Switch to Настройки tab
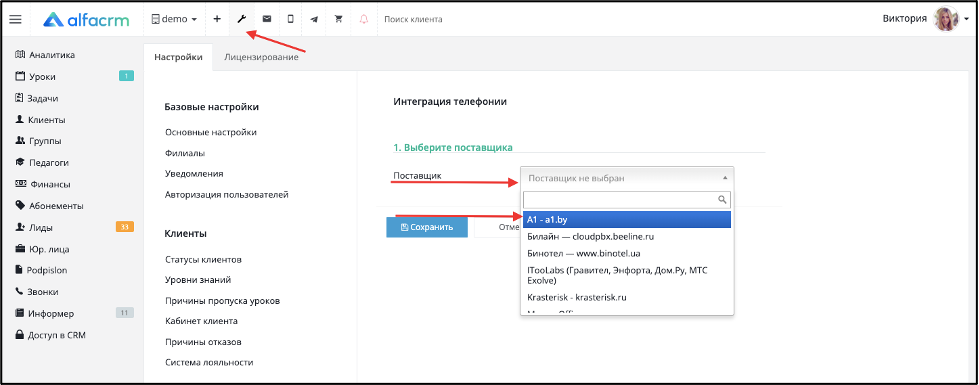Image resolution: width=979 pixels, height=385 pixels. 178,57
